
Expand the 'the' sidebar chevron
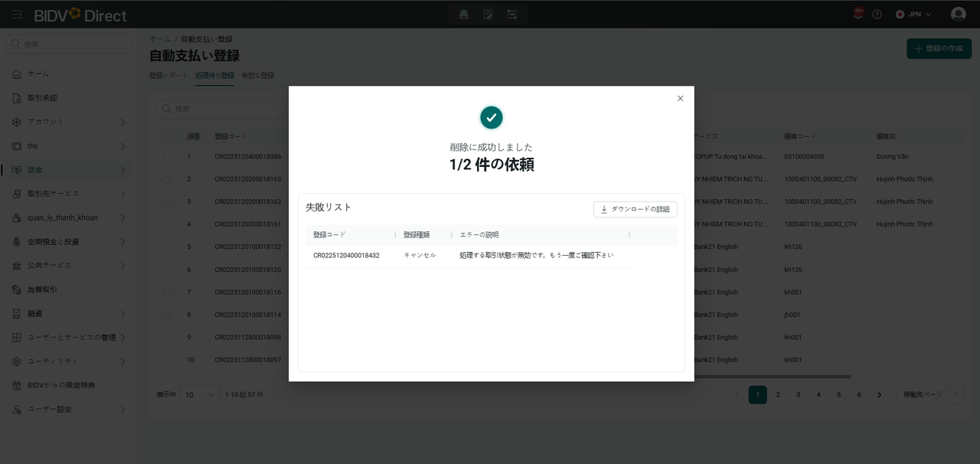[122, 145]
